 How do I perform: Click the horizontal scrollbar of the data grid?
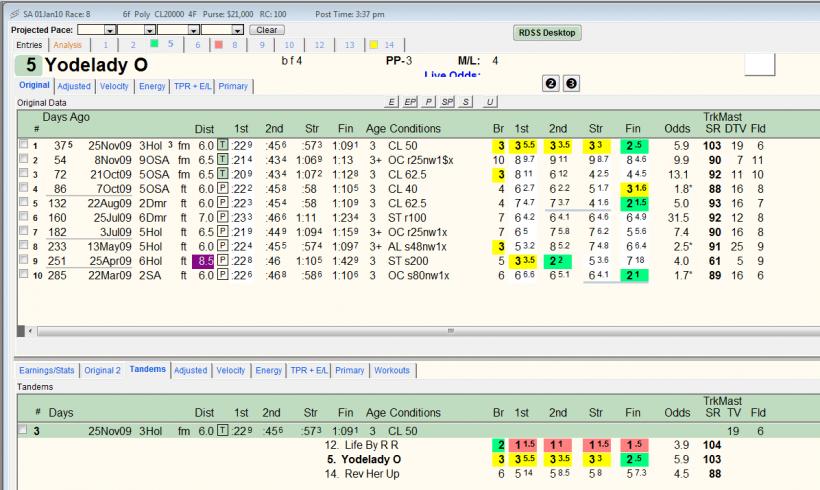tap(428, 331)
